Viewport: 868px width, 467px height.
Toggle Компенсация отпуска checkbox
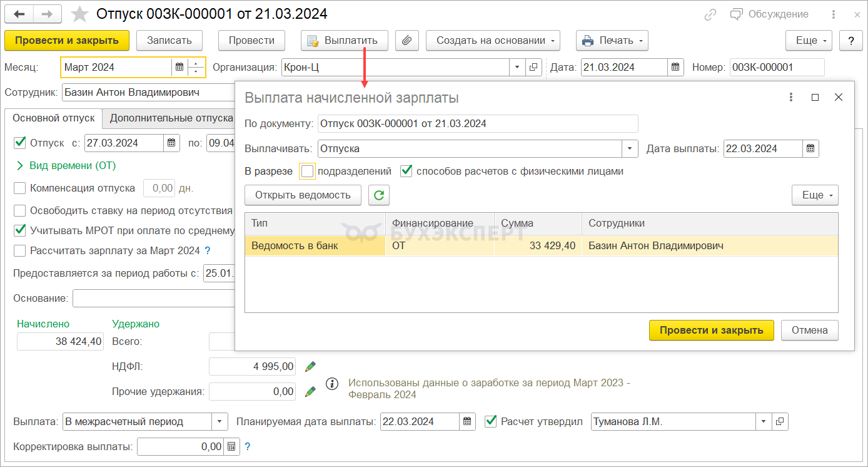(x=20, y=188)
